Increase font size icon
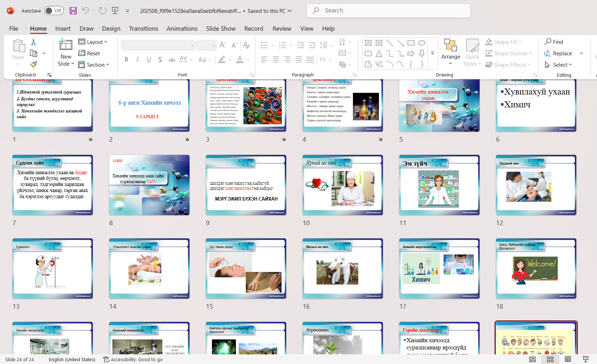The image size is (597, 364). pos(223,45)
